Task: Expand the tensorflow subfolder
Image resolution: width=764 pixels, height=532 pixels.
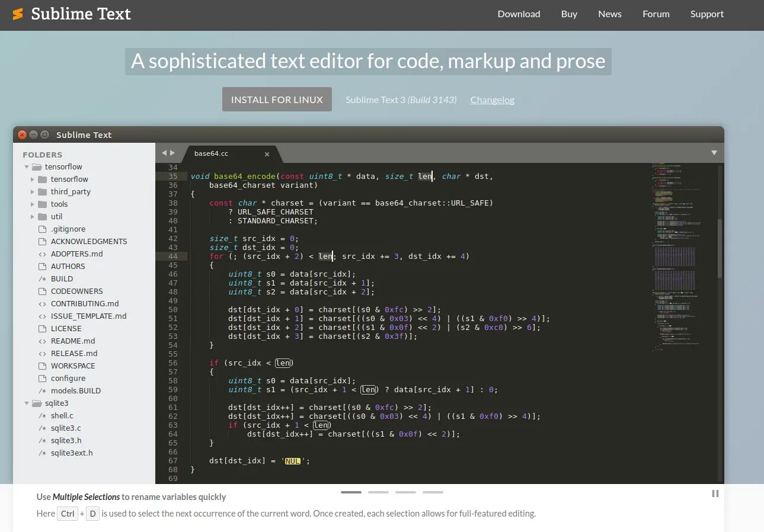Action: (x=33, y=180)
